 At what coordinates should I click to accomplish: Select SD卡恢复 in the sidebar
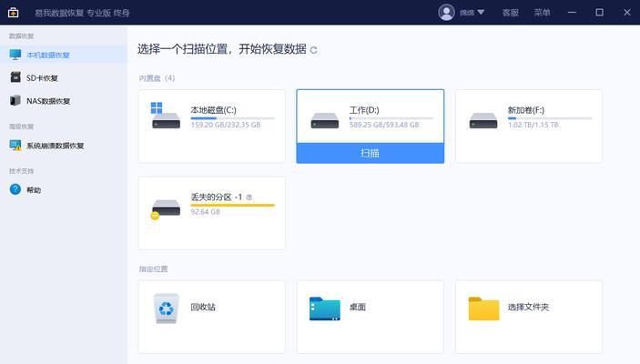click(63, 77)
